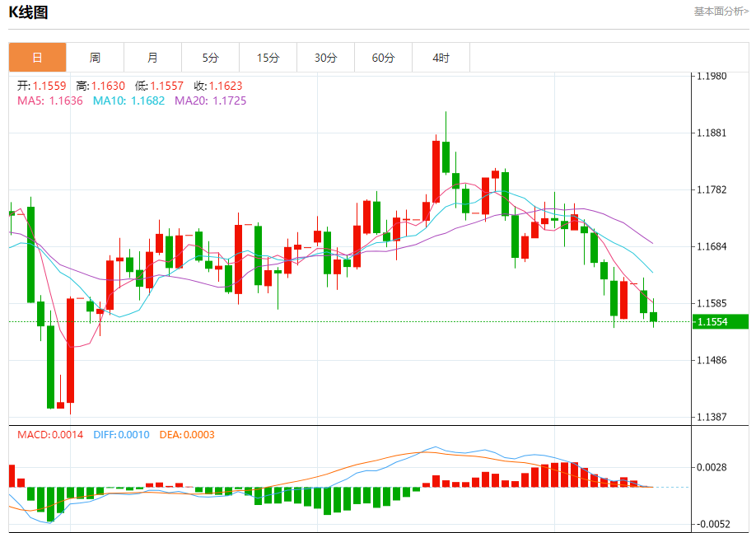Click the green current price tag 1.1554
756x533 pixels.
[721, 322]
